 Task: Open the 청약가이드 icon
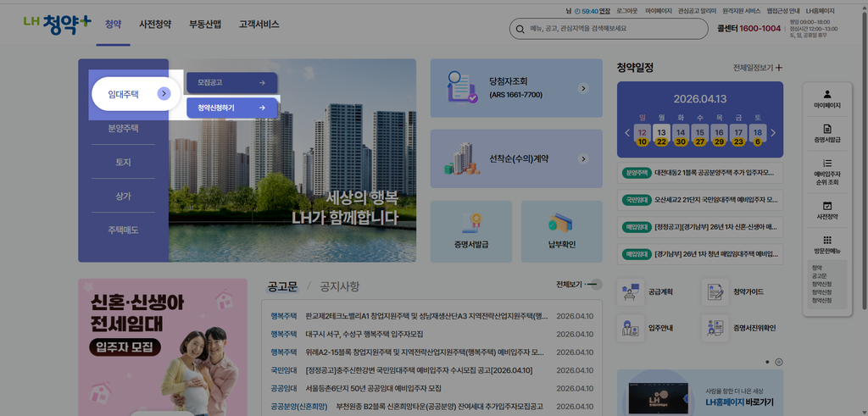pos(715,291)
